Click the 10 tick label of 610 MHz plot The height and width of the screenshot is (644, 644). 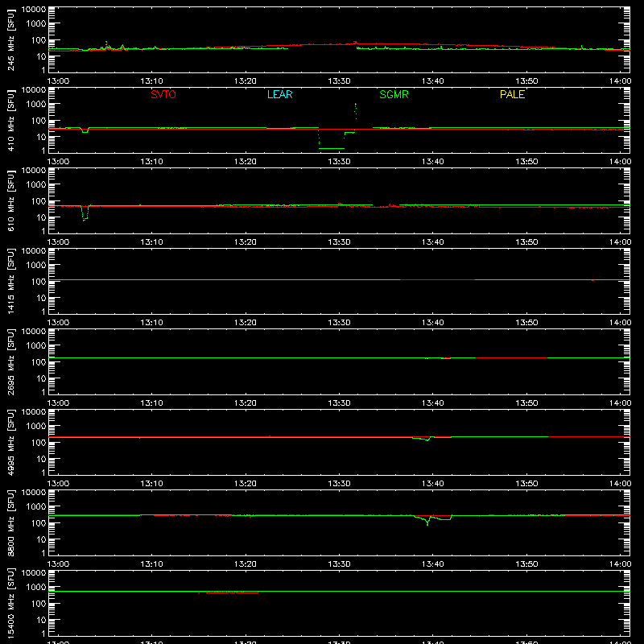click(x=41, y=217)
